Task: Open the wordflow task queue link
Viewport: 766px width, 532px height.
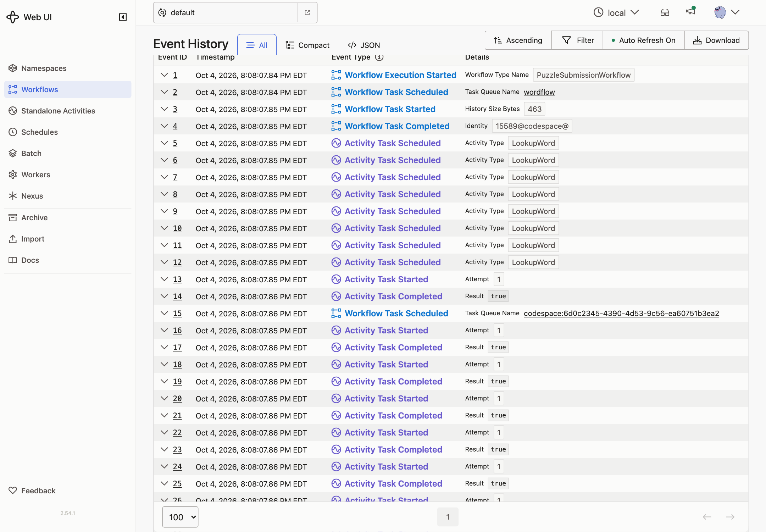Action: 539,92
